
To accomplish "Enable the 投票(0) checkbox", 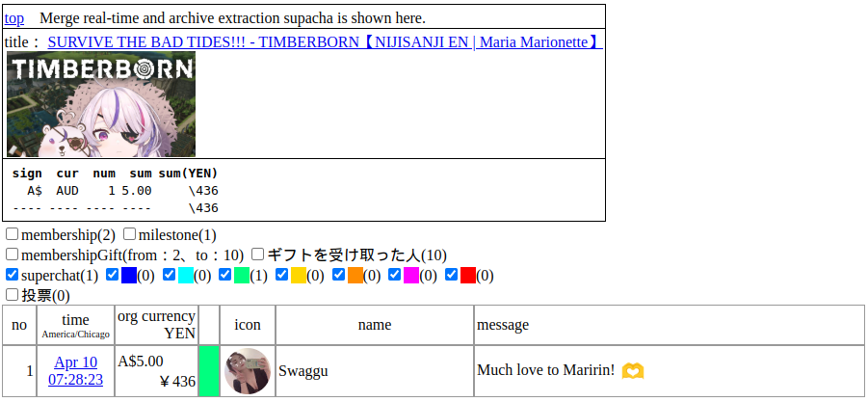I will point(13,295).
